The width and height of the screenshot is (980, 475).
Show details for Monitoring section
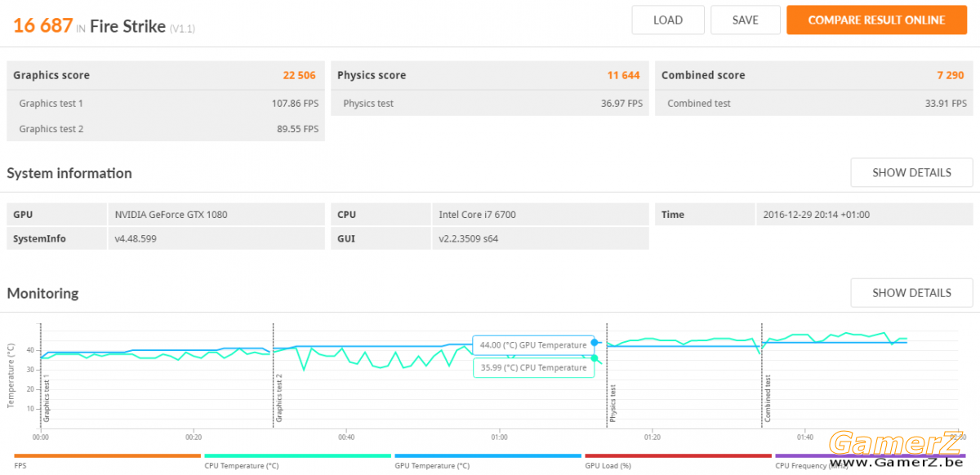(911, 293)
